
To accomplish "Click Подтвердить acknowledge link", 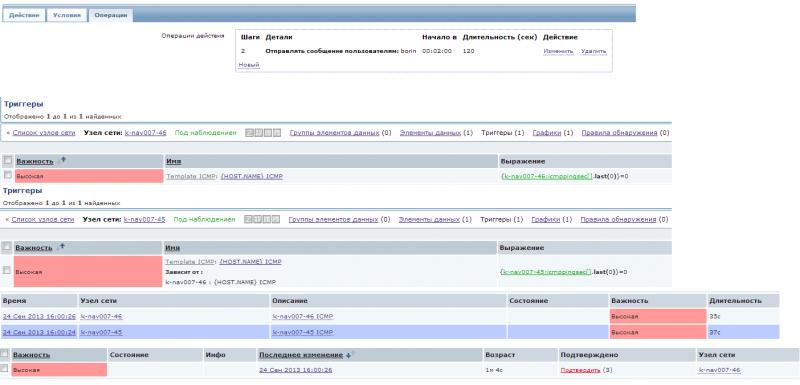I will [x=580, y=370].
